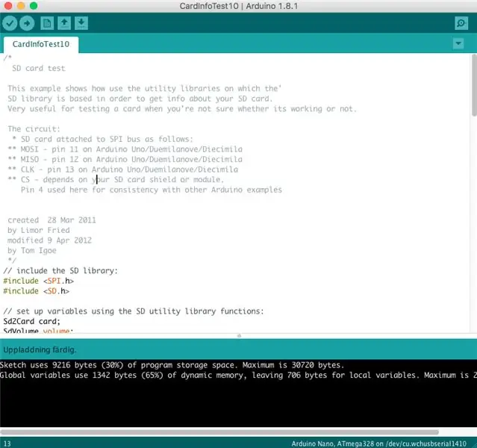Click the 'SD library is based in order' line
Image resolution: width=477 pixels, height=448 pixels.
(x=140, y=99)
